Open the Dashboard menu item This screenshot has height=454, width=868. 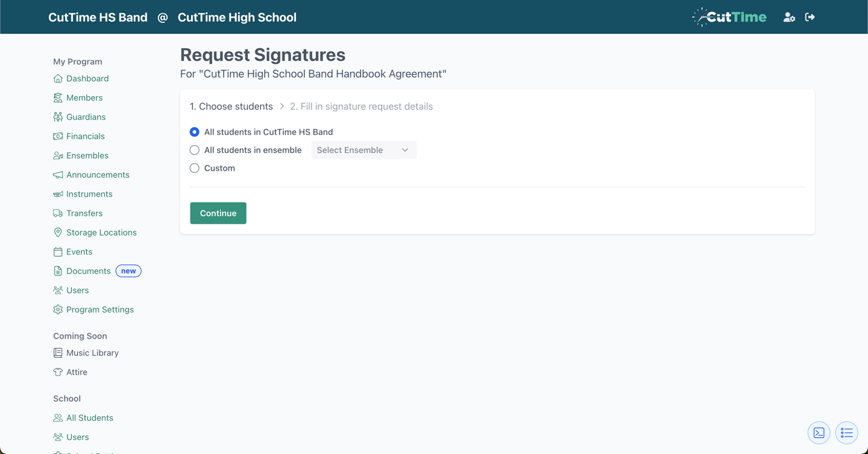tap(87, 78)
